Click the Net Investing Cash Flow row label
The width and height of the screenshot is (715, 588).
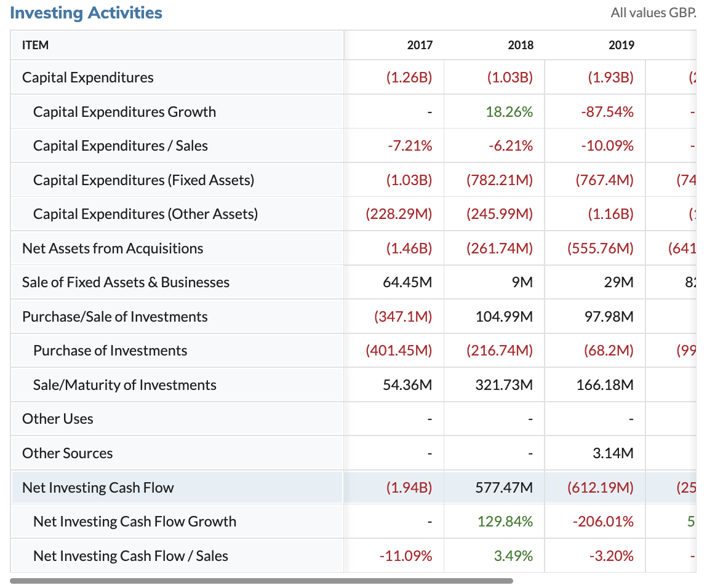coord(98,488)
